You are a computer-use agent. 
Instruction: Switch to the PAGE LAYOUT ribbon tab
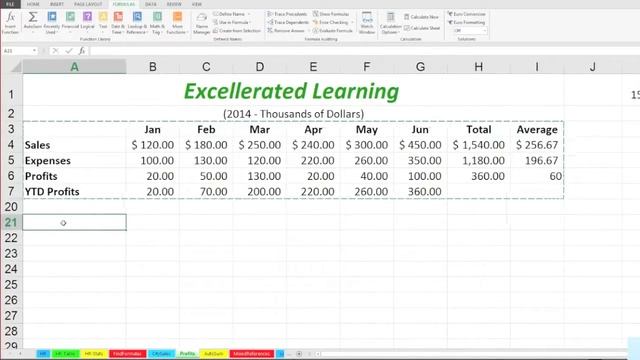(88, 4)
